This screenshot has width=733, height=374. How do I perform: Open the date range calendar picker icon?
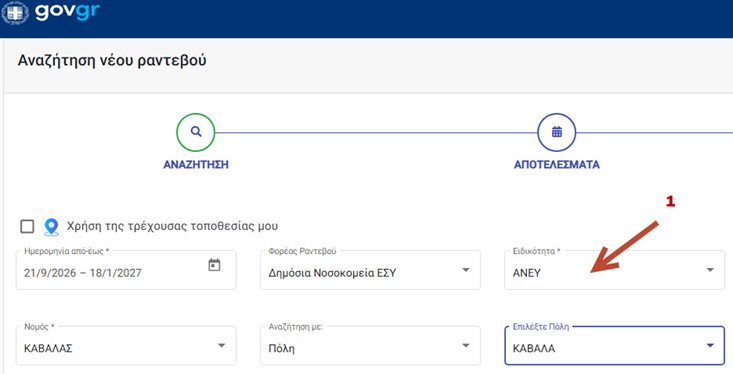point(214,265)
